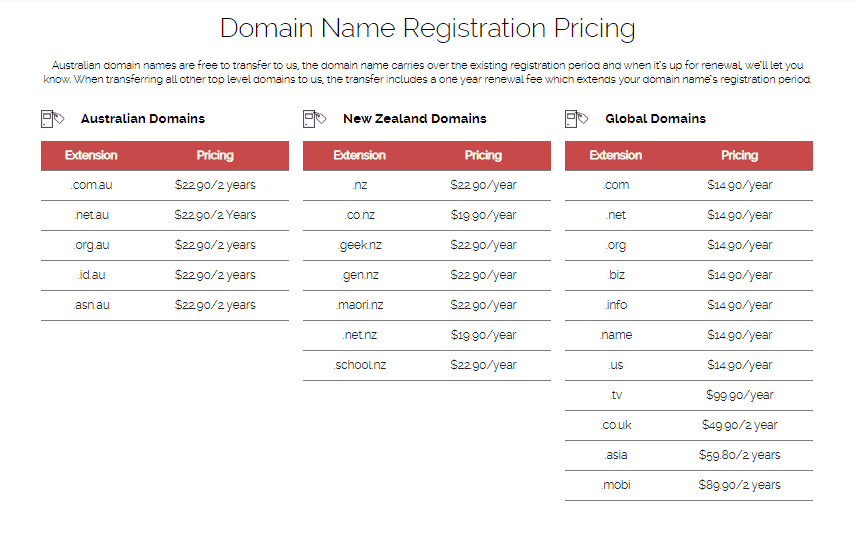Click the Domain Name Registration Pricing title
This screenshot has height=533, width=856.
[427, 28]
